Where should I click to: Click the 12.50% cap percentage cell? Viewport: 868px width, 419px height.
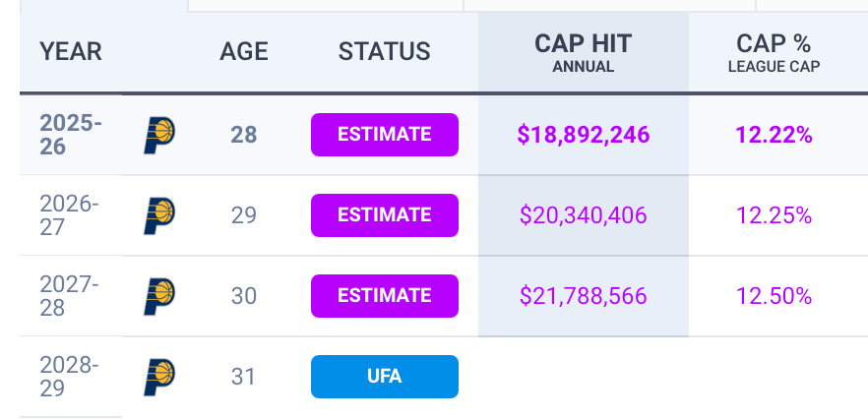(x=774, y=296)
